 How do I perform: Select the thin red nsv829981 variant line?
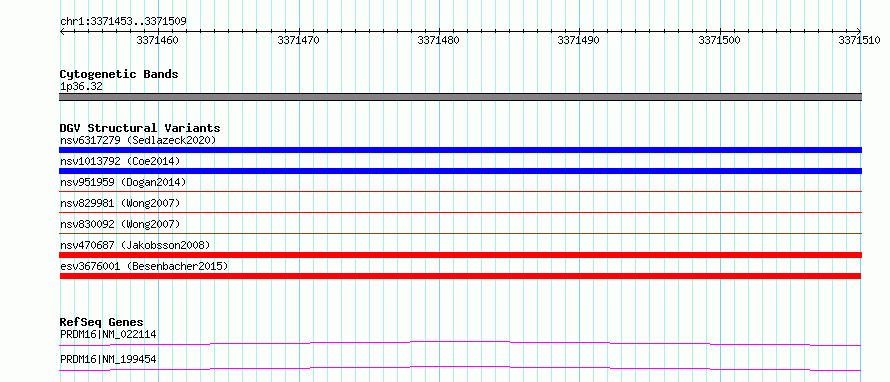click(460, 213)
